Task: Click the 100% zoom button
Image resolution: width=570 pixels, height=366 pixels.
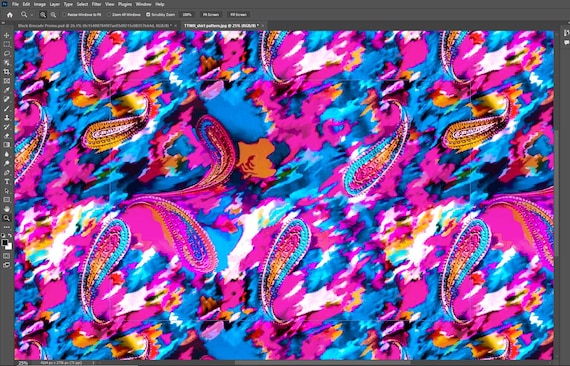Action: pyautogui.click(x=187, y=15)
